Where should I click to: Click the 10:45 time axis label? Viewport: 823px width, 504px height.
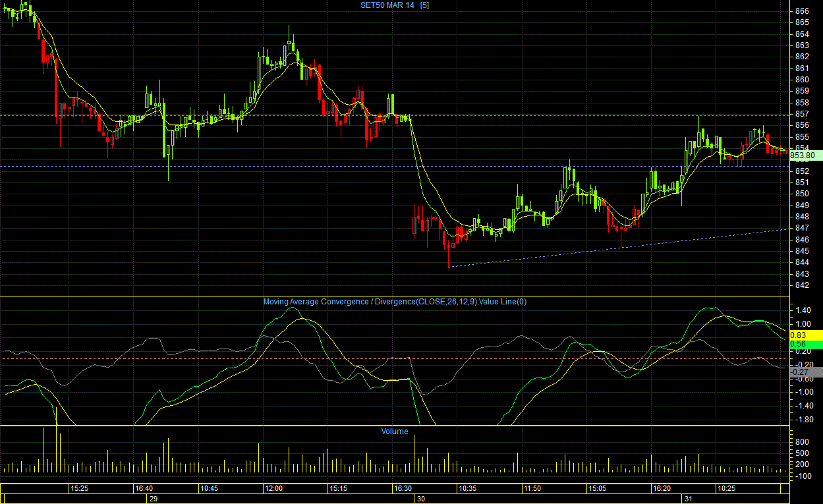pos(210,488)
